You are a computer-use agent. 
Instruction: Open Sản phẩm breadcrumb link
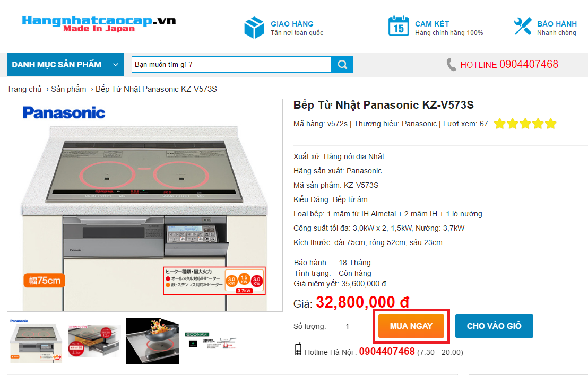click(x=68, y=89)
